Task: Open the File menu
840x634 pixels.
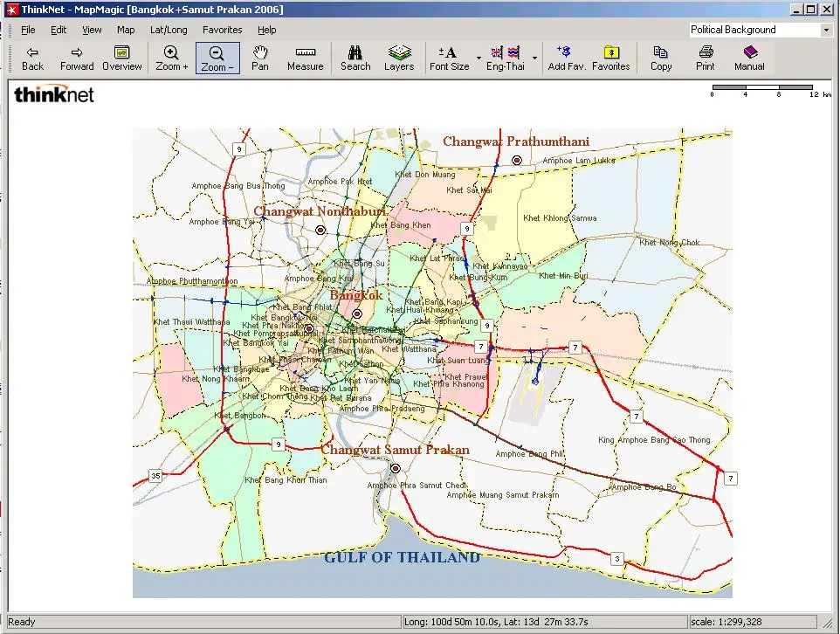Action: [28, 30]
